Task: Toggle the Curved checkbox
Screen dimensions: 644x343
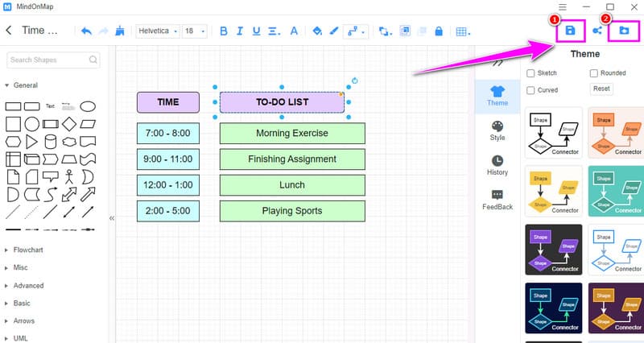Action: pyautogui.click(x=530, y=90)
